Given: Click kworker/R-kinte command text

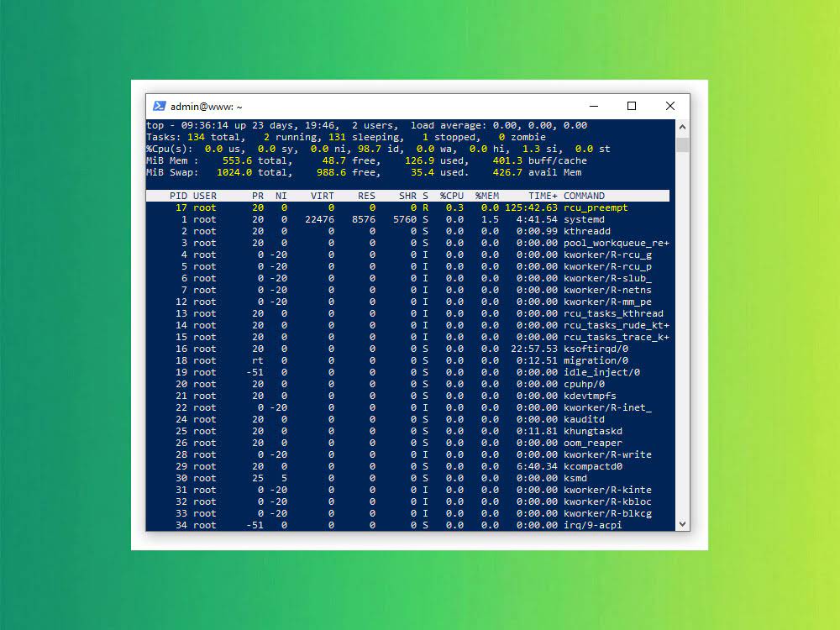Looking at the screenshot, I should pos(607,491).
